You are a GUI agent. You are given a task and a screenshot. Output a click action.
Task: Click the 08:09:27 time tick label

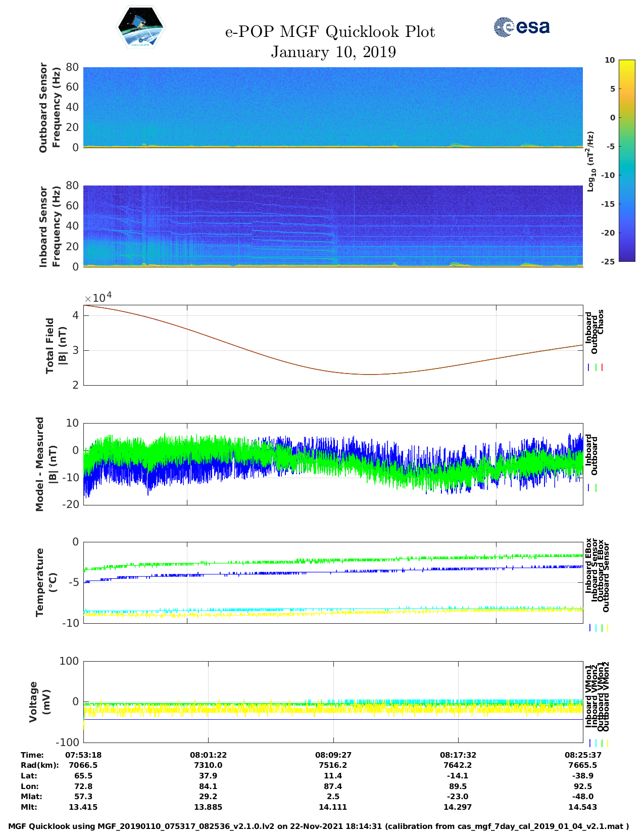333,755
